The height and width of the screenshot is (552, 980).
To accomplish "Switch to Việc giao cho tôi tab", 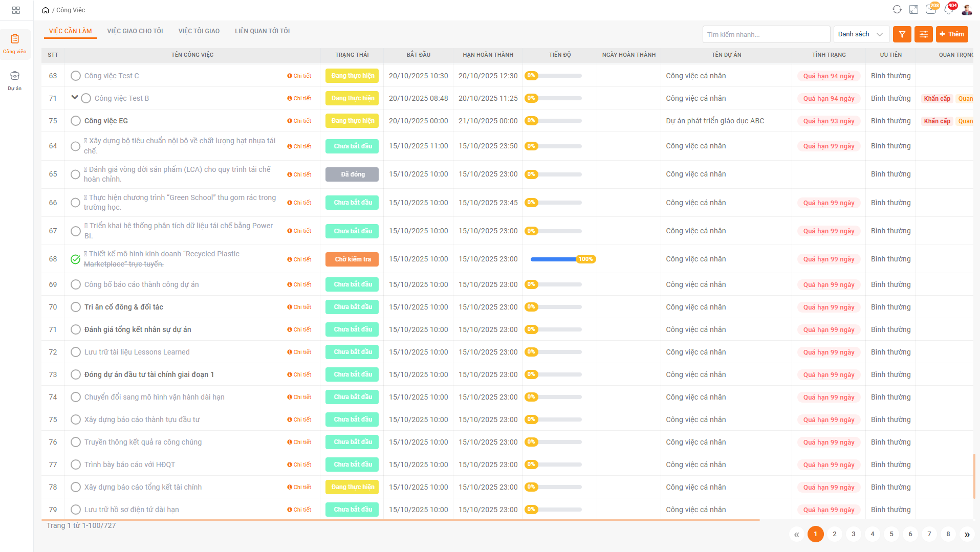I will click(x=135, y=31).
